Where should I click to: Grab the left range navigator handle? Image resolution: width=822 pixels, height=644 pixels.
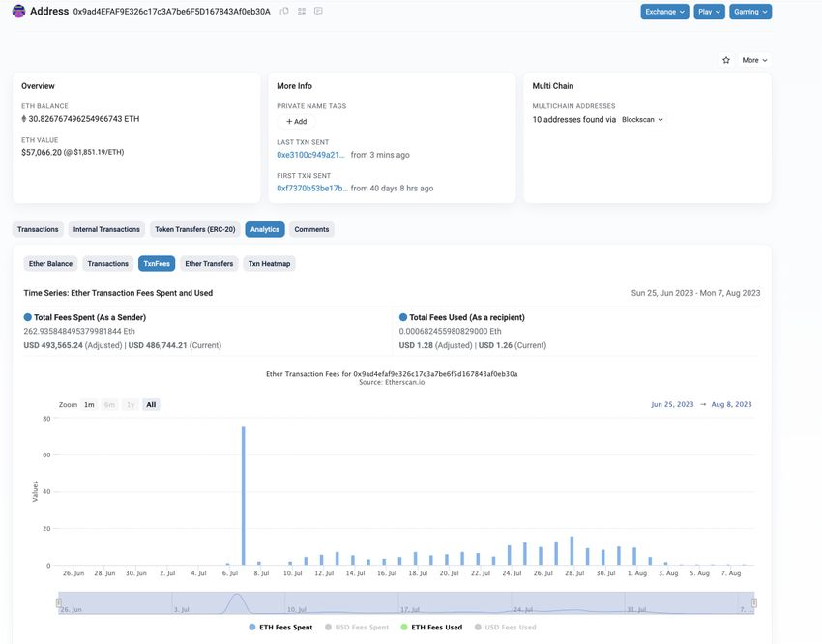[58, 604]
